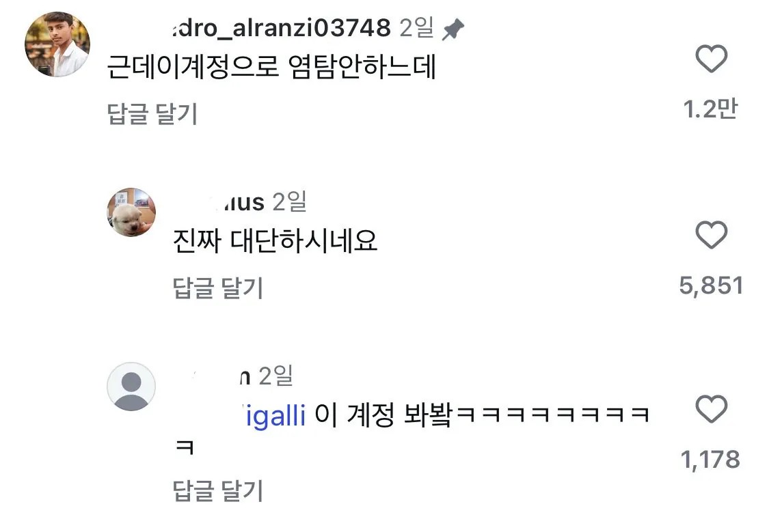This screenshot has height=532, width=769.
Task: Open profile photo of alranzi03748 commenter
Action: tap(57, 44)
